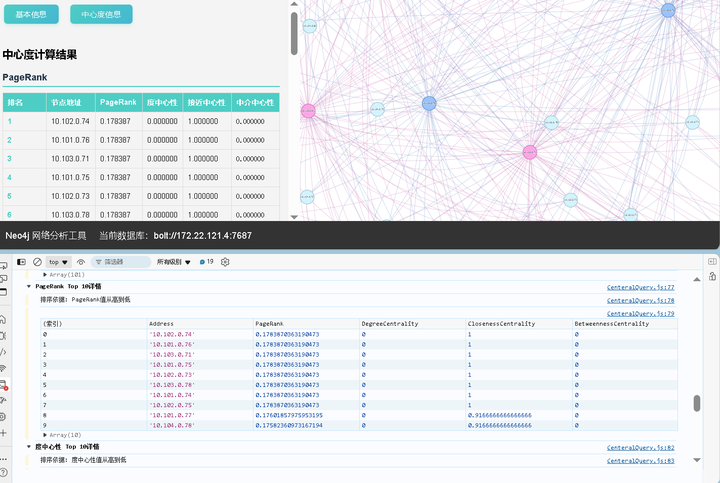
Task: Open console settings gear icon
Action: 225,262
